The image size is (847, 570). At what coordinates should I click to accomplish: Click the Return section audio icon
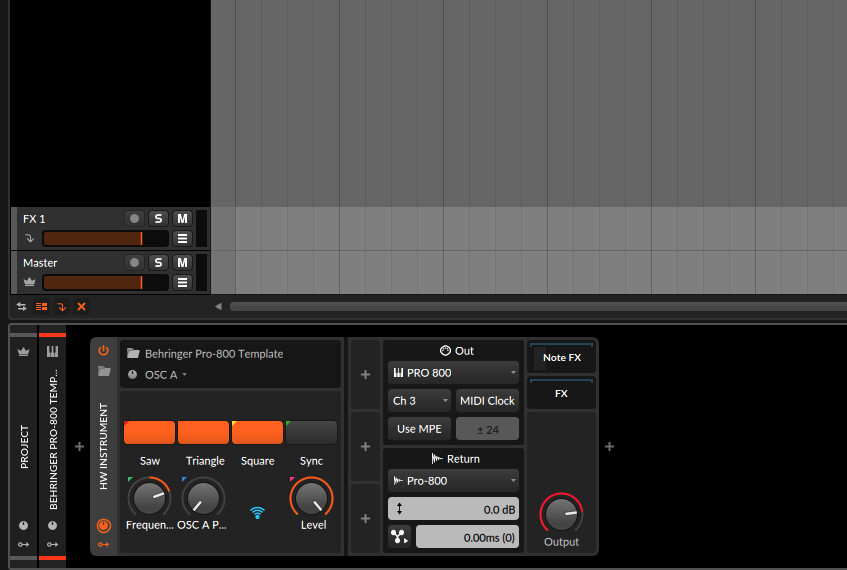coord(437,459)
